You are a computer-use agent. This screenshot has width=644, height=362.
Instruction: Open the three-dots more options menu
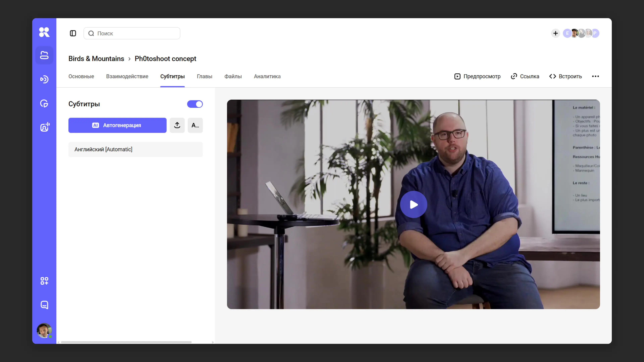click(x=595, y=76)
